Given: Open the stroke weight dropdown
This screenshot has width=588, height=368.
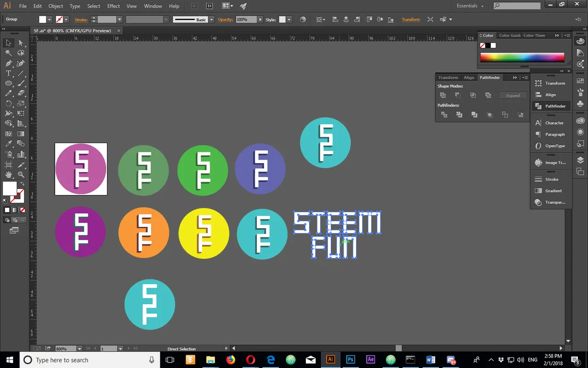Looking at the screenshot, I should tap(119, 19).
